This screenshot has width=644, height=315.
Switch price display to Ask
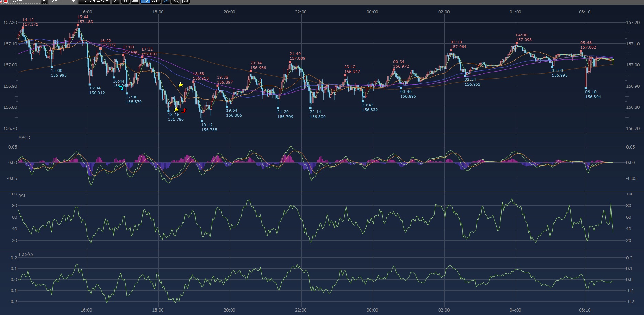156,1
